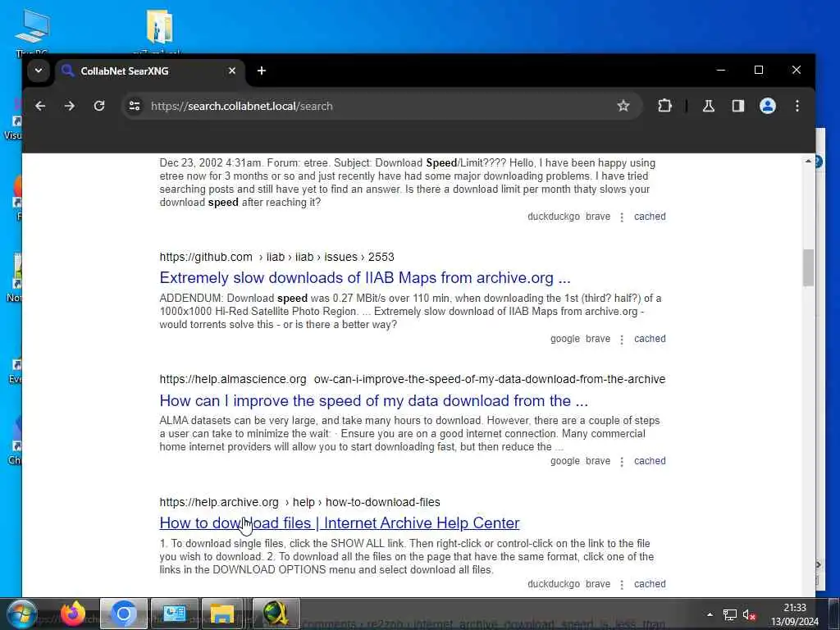Viewport: 840px width, 630px height.
Task: Show hidden system tray icons
Action: tap(710, 614)
